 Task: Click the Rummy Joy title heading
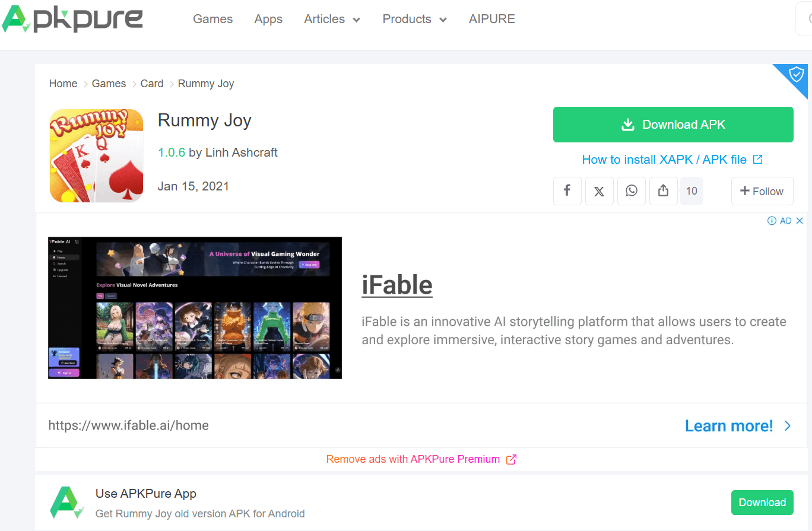click(205, 120)
